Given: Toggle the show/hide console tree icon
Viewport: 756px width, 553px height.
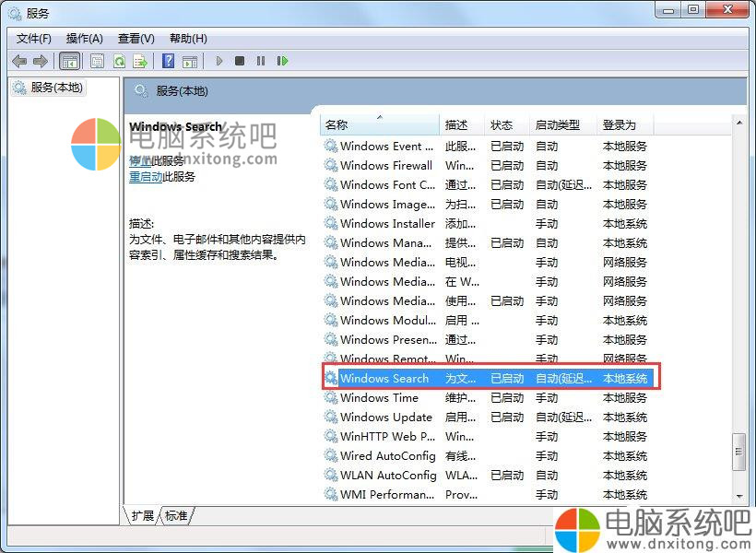Looking at the screenshot, I should coord(69,61).
